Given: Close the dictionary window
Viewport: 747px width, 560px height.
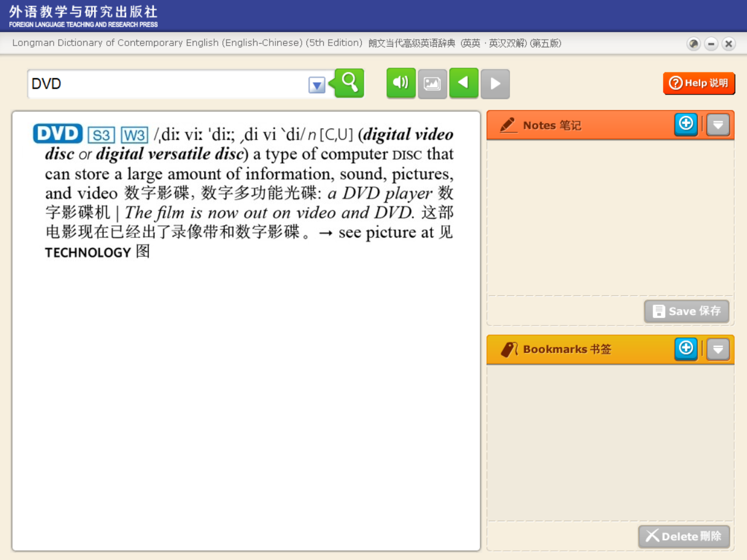Looking at the screenshot, I should [x=729, y=44].
